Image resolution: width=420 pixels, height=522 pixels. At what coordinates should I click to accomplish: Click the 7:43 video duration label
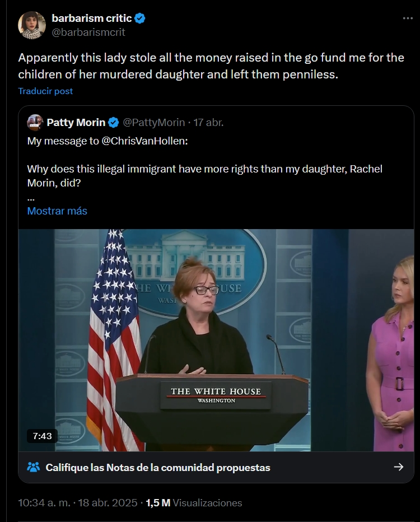click(42, 436)
